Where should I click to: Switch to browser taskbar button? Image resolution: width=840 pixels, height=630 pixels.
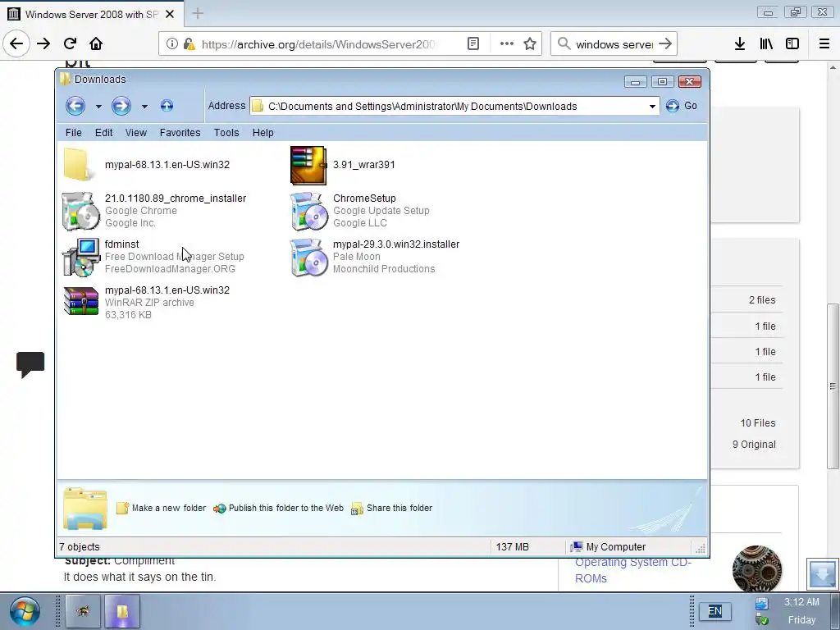83,611
